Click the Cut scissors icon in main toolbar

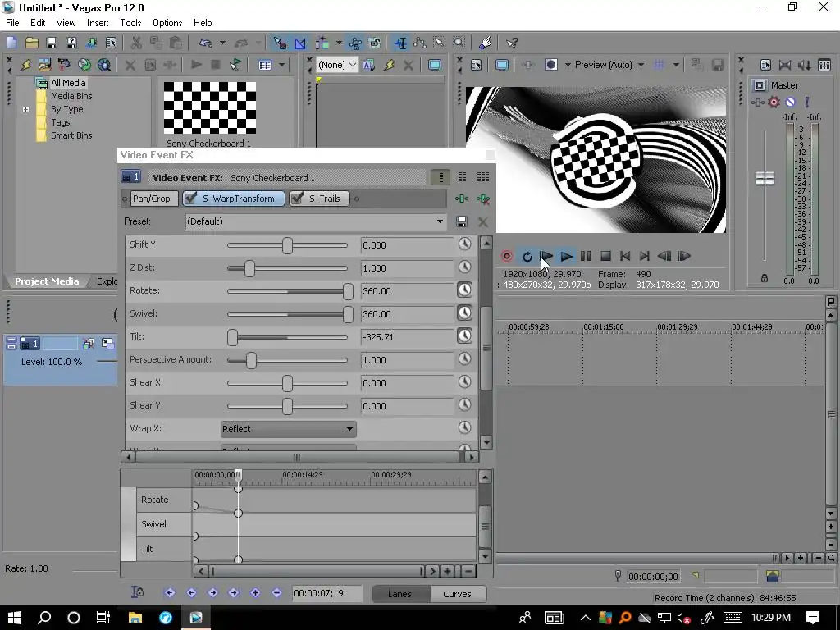click(136, 43)
